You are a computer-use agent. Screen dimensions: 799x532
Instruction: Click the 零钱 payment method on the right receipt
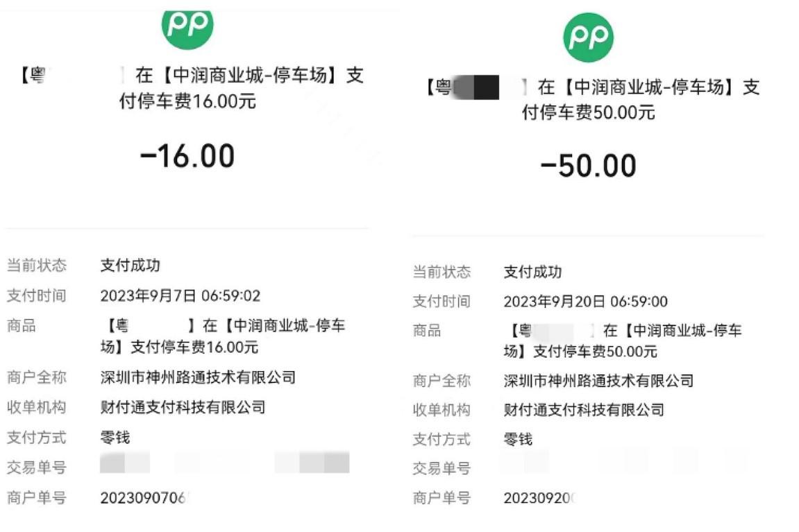pyautogui.click(x=518, y=439)
